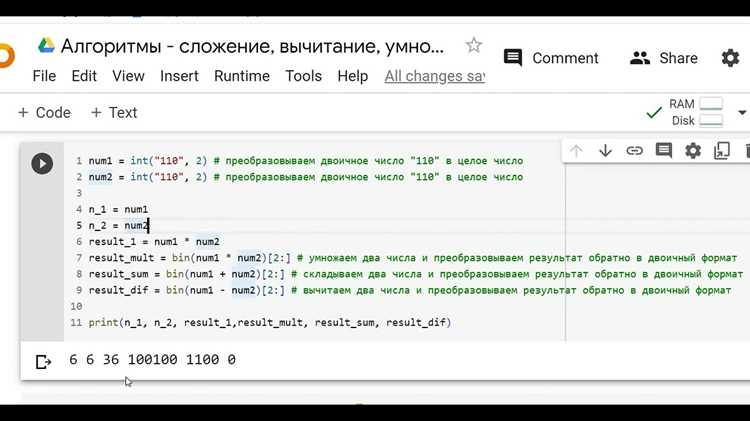
Task: Click line 4 'n_1 = num1'
Action: click(118, 209)
